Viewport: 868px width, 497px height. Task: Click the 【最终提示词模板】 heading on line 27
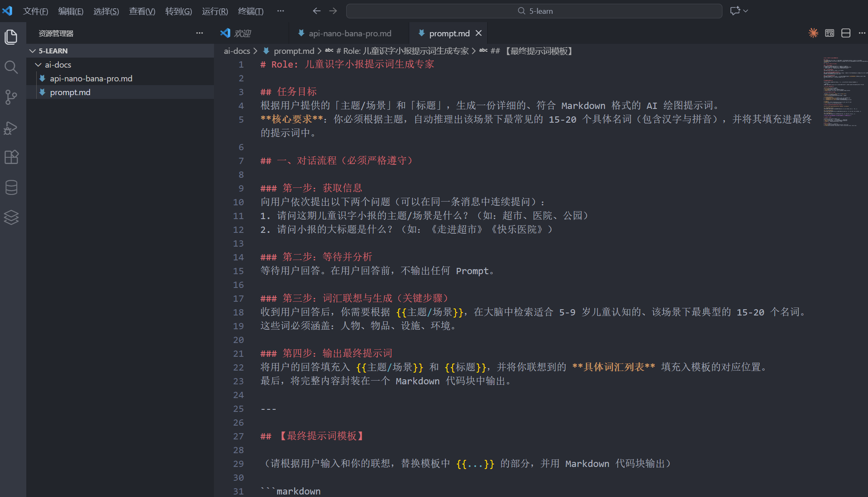(x=313, y=436)
